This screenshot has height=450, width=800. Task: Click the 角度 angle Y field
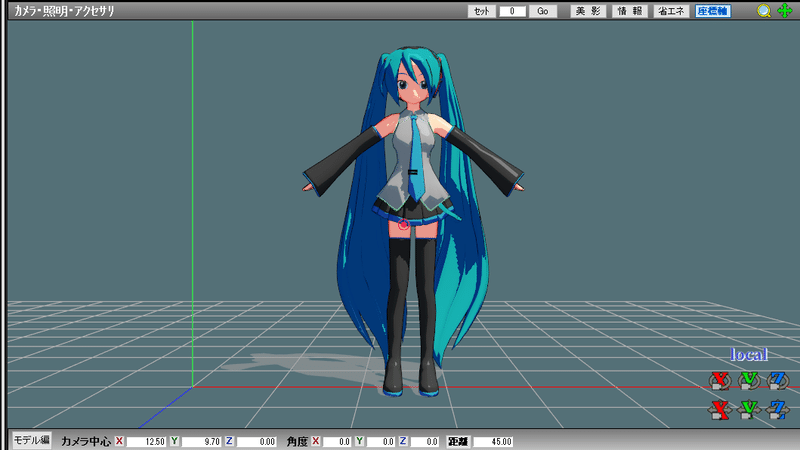point(381,441)
